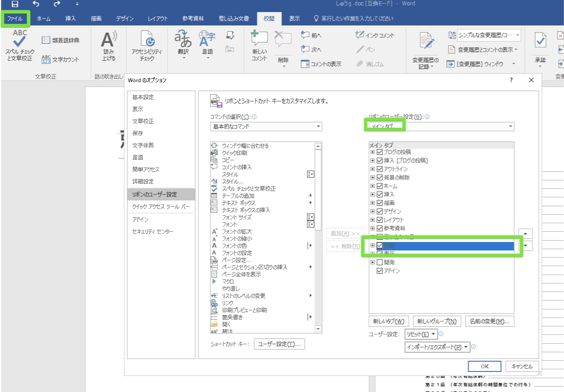The image size is (564, 392).
Task: Save the document from the quick access toolbar
Action: [x=15, y=4]
